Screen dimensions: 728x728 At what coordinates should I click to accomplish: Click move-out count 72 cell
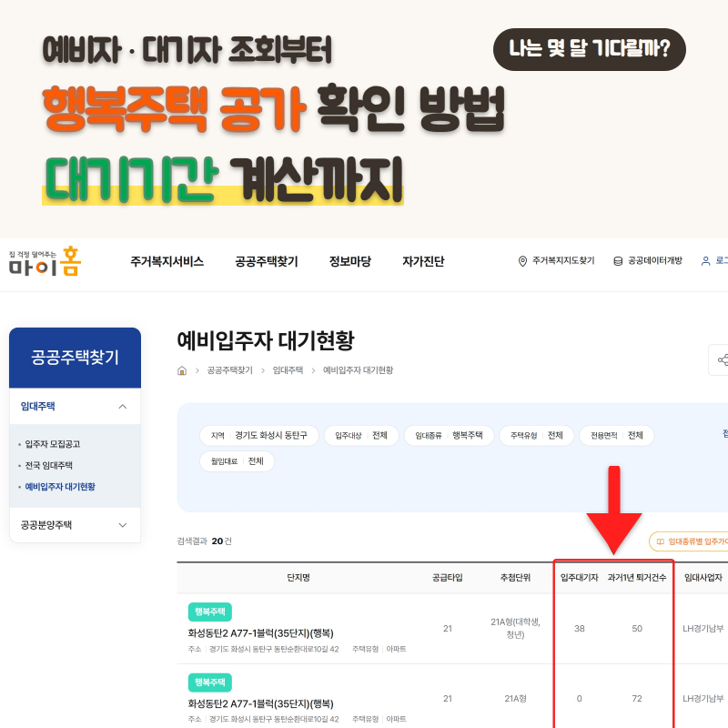(x=637, y=699)
